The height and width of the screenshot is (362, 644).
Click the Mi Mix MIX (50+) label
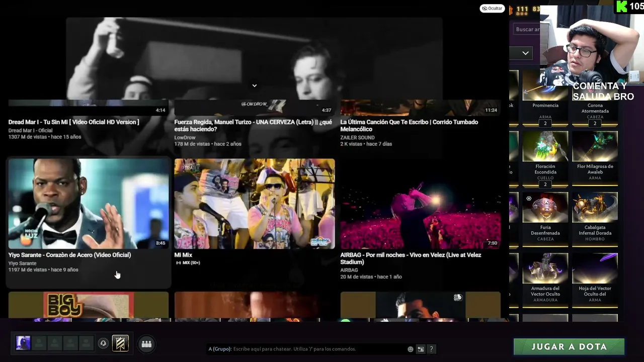click(188, 263)
